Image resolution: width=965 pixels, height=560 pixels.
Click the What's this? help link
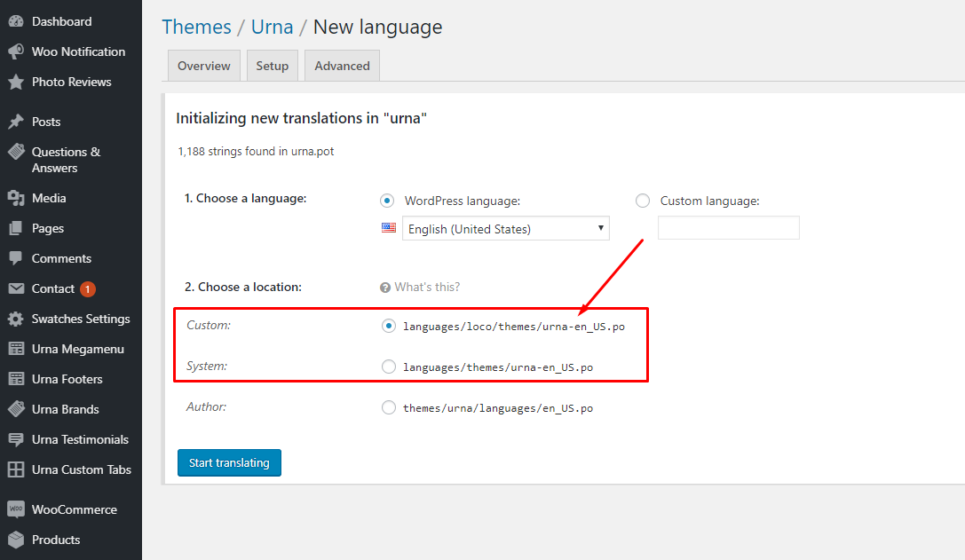tap(427, 287)
